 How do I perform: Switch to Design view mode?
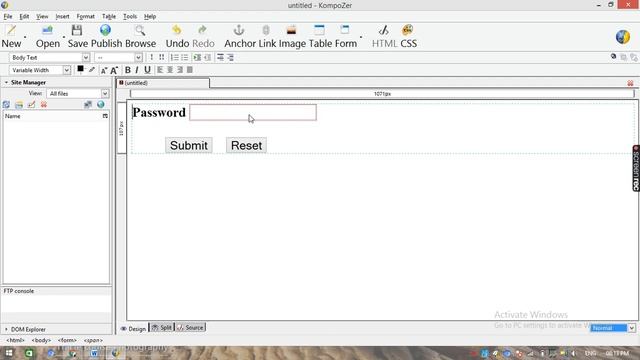click(x=133, y=328)
